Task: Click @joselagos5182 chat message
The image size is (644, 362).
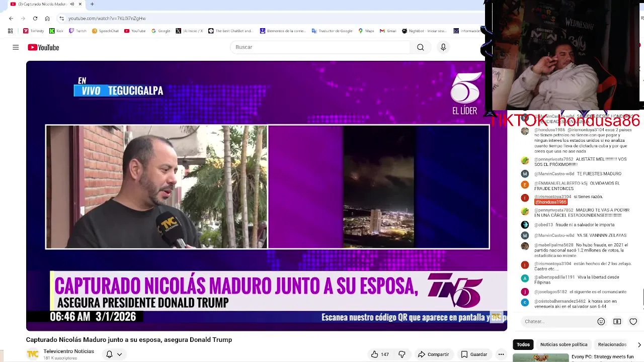Action: pyautogui.click(x=574, y=292)
